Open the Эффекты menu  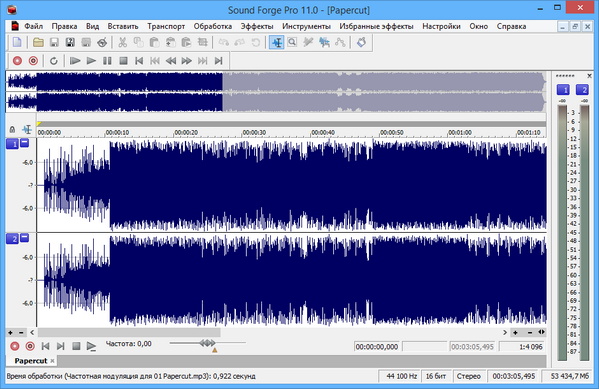tap(257, 26)
